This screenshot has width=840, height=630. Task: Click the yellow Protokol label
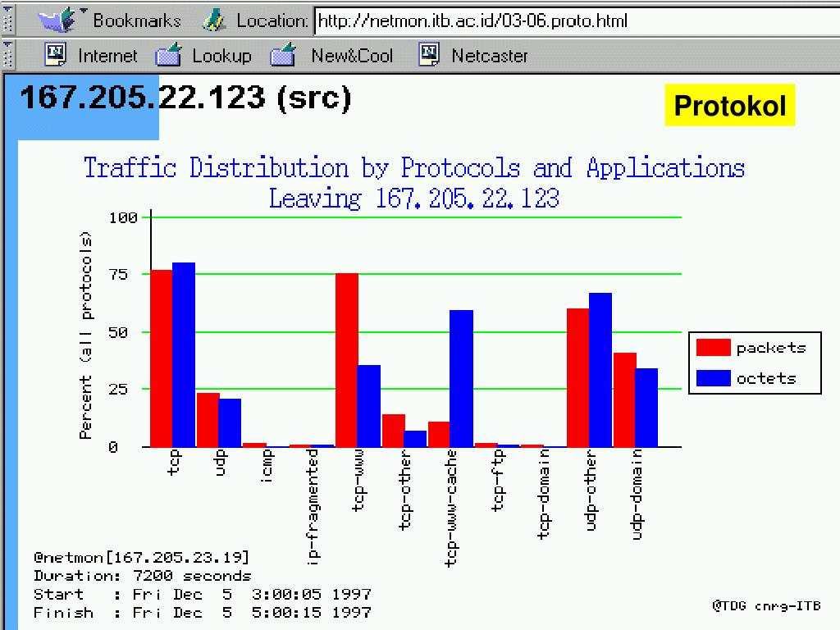coord(729,105)
